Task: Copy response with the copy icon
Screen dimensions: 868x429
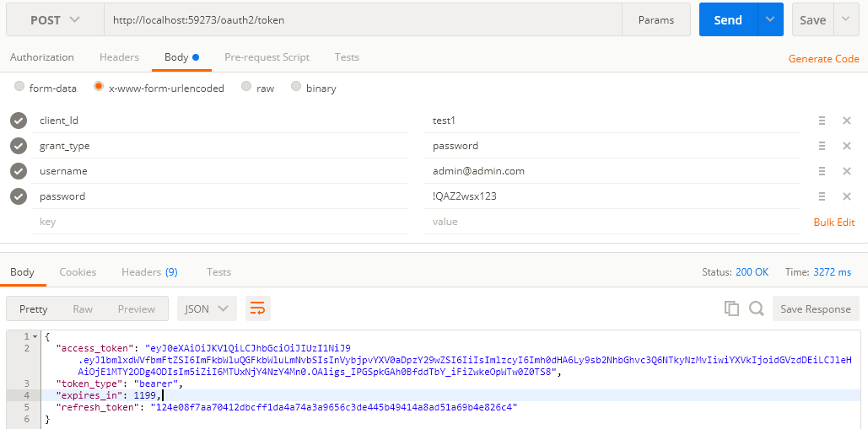Action: 731,308
